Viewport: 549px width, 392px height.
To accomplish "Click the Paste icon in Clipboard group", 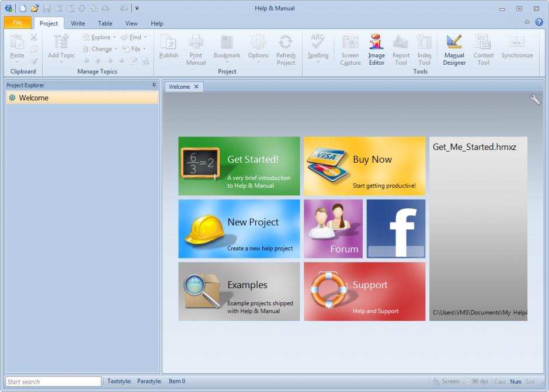I will [x=17, y=42].
